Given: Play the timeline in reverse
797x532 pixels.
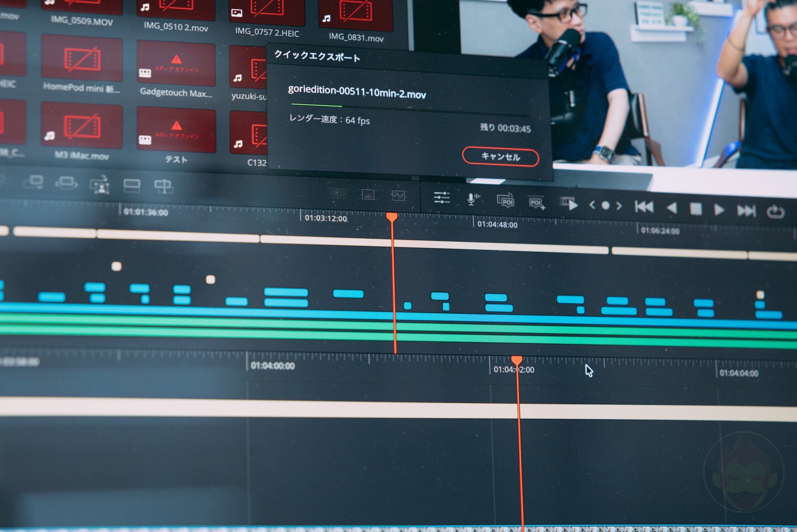Looking at the screenshot, I should pos(672,208).
